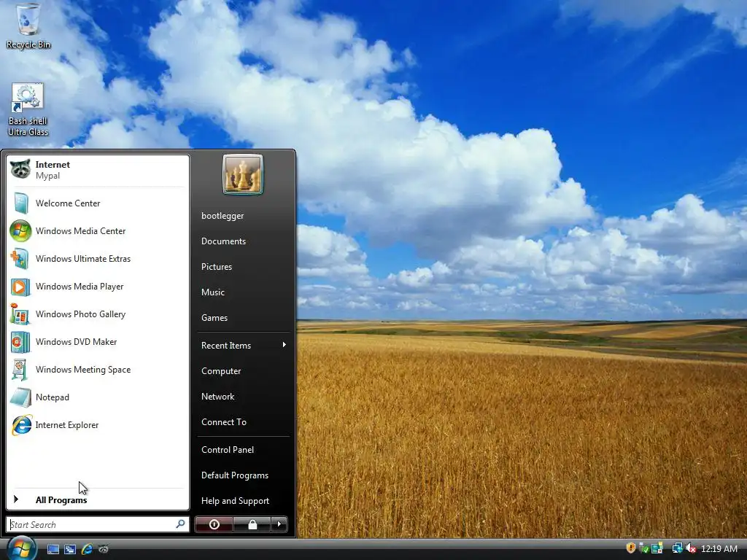The image size is (747, 560).
Task: Click the green checkmark tray icon
Action: tap(643, 548)
